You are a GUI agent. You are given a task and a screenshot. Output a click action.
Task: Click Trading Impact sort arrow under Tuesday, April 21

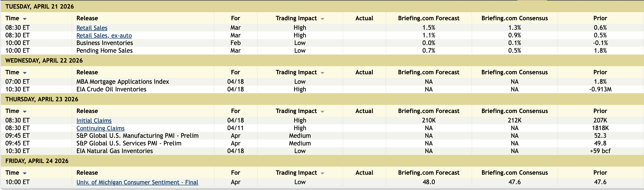tap(322, 19)
